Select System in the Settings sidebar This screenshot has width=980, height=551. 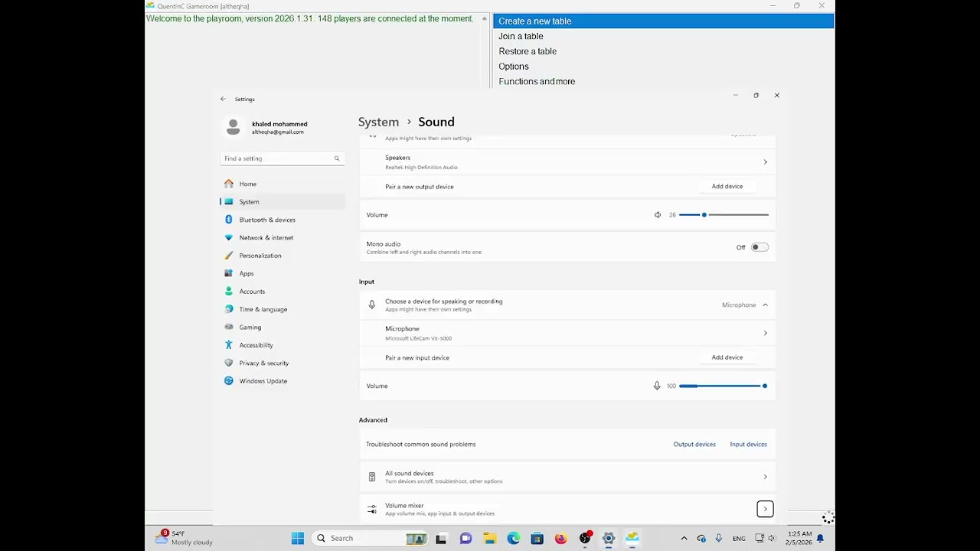(x=282, y=202)
